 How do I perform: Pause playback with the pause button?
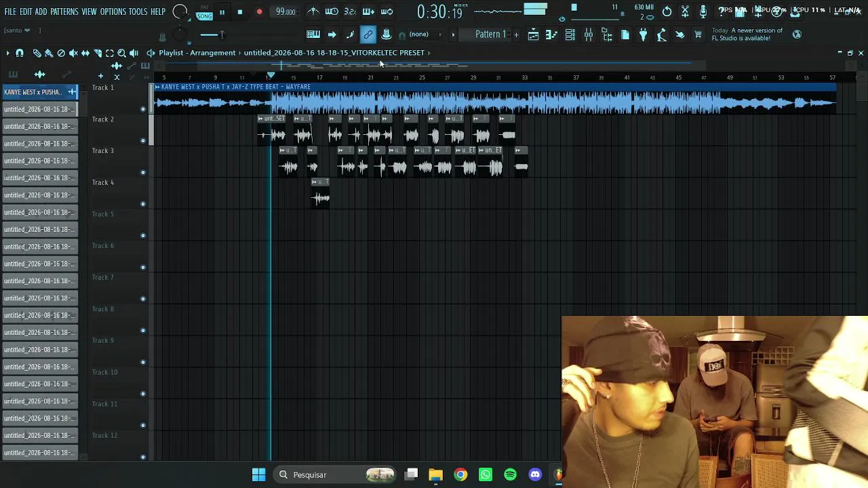tap(222, 12)
